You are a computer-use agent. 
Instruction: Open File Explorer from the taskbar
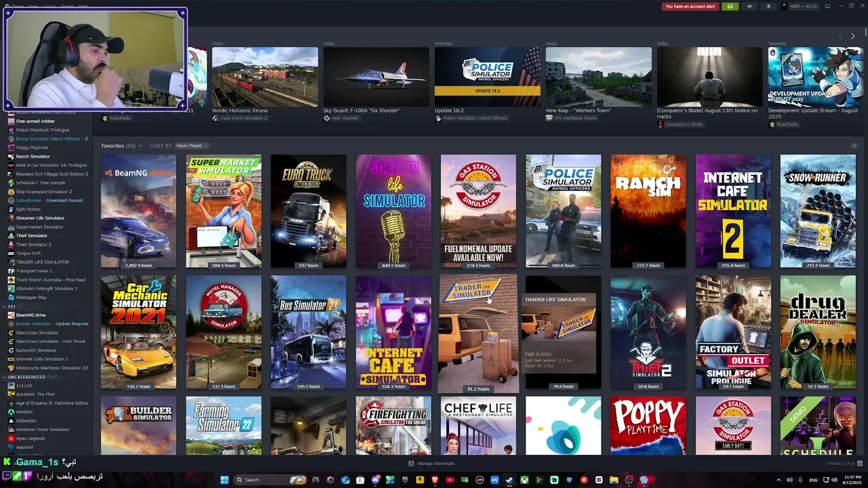pyautogui.click(x=614, y=480)
